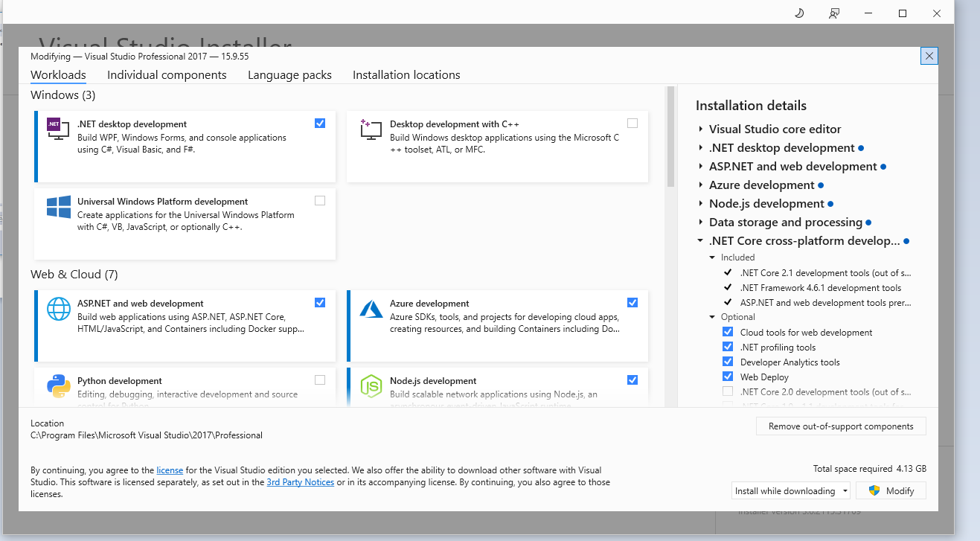The image size is (980, 541).
Task: Expand Node.js development in Installation details
Action: [x=701, y=204]
